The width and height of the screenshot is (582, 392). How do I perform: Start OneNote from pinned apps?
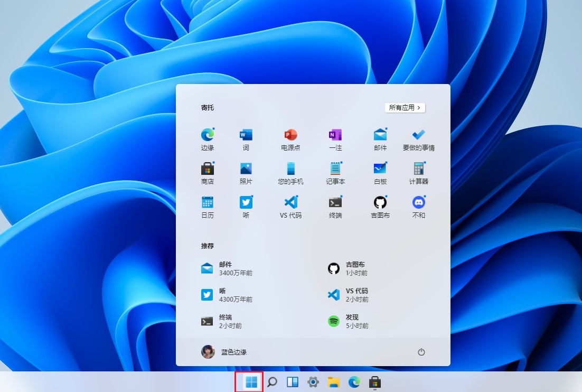(335, 139)
